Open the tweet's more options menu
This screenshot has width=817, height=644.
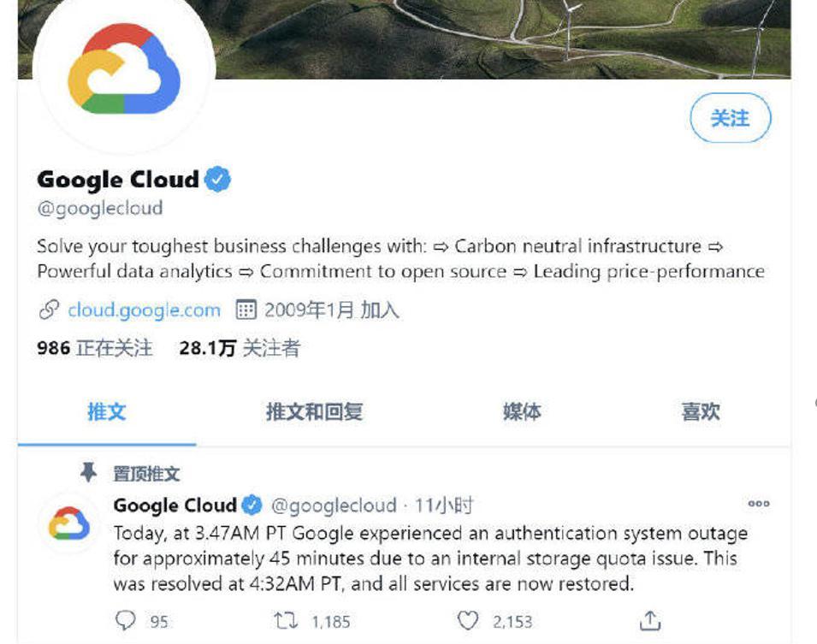pyautogui.click(x=759, y=505)
